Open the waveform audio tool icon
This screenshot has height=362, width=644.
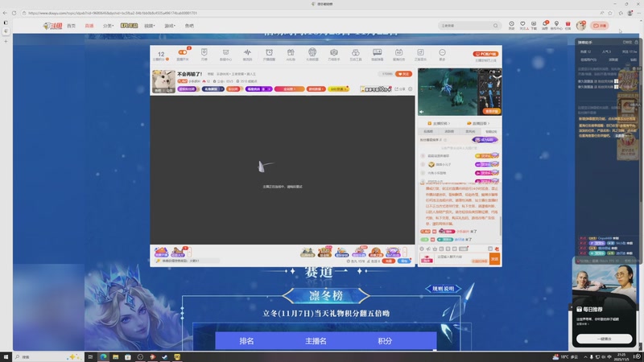coord(247,52)
